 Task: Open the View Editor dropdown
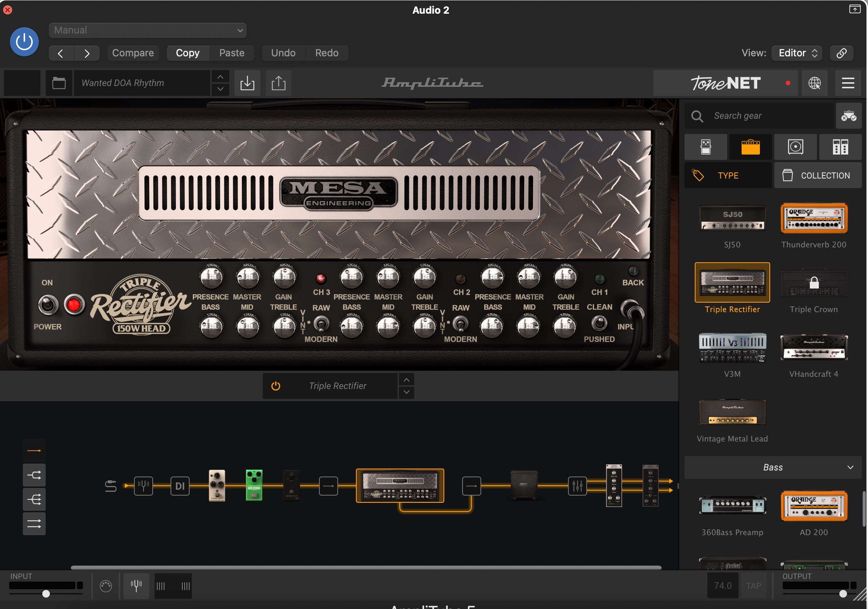797,53
